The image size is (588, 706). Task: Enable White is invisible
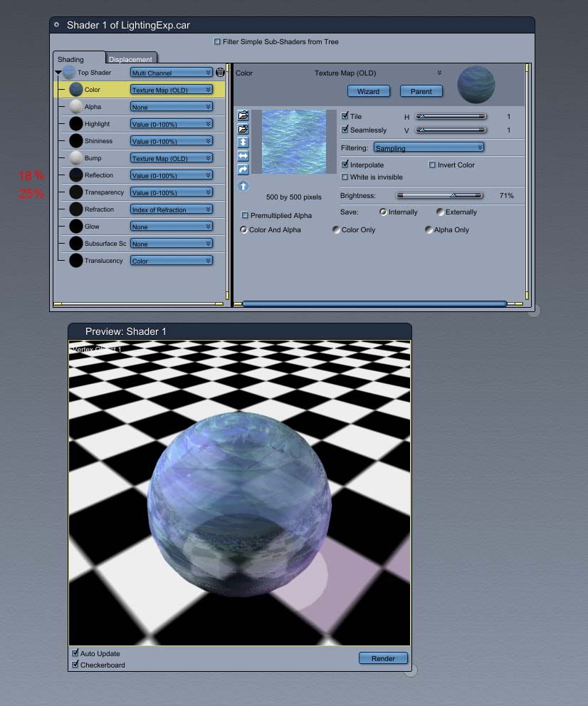click(x=345, y=177)
